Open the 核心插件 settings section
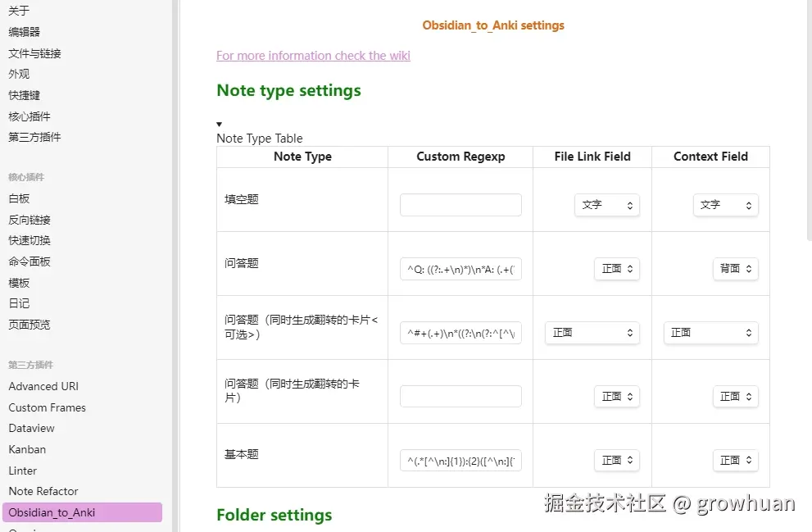 pos(29,116)
